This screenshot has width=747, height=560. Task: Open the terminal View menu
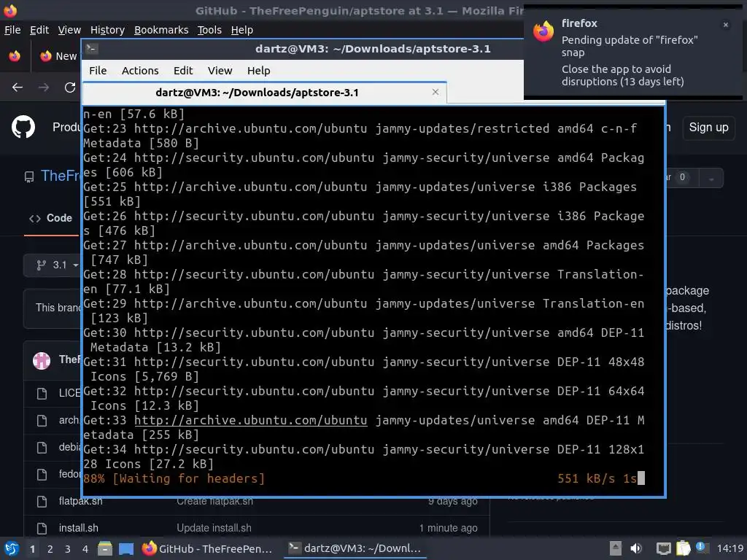click(220, 71)
